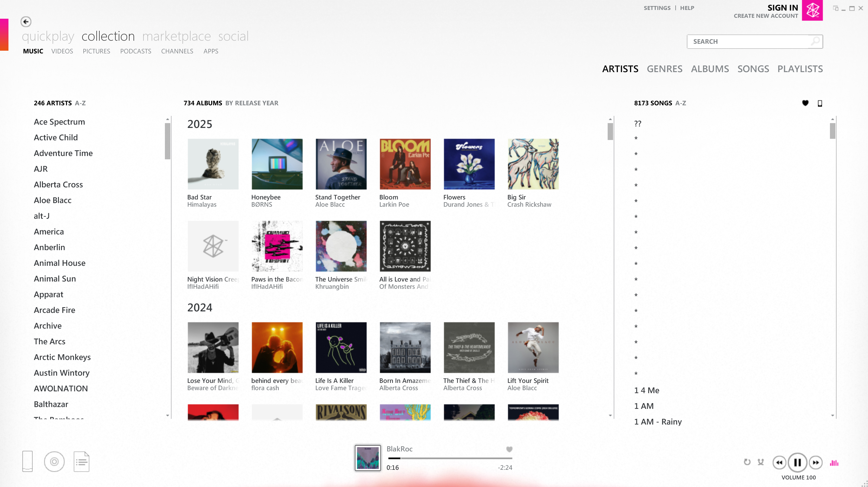Click artist list scroll up arrow
Image resolution: width=868 pixels, height=487 pixels.
click(x=167, y=119)
